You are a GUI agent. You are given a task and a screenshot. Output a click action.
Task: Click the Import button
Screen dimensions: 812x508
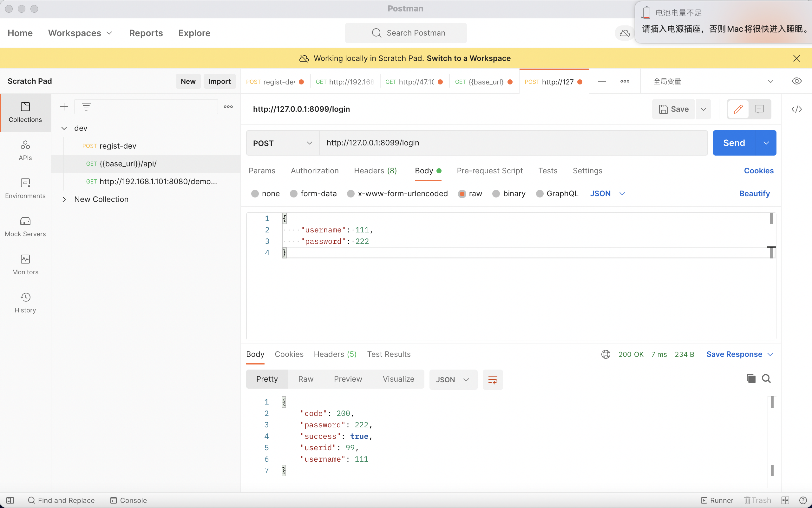pos(219,81)
